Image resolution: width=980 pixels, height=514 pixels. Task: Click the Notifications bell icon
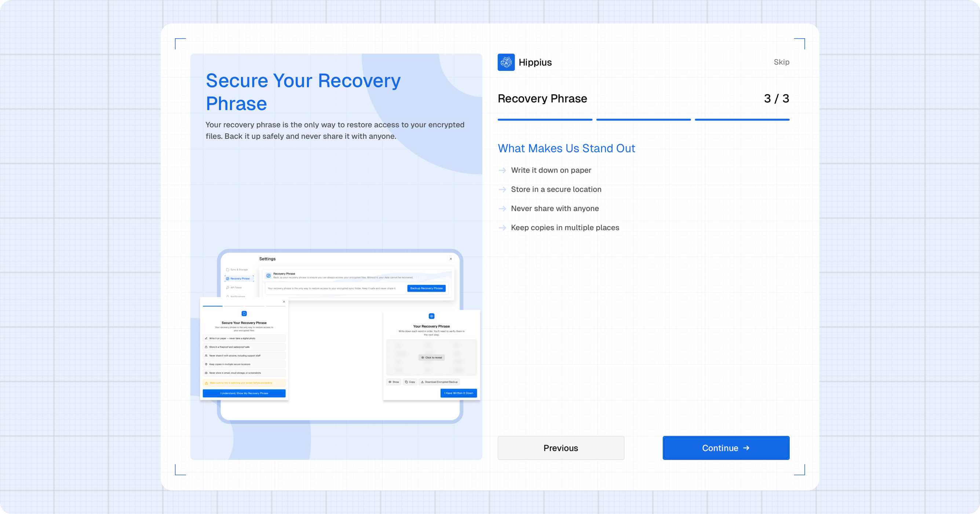pyautogui.click(x=228, y=297)
